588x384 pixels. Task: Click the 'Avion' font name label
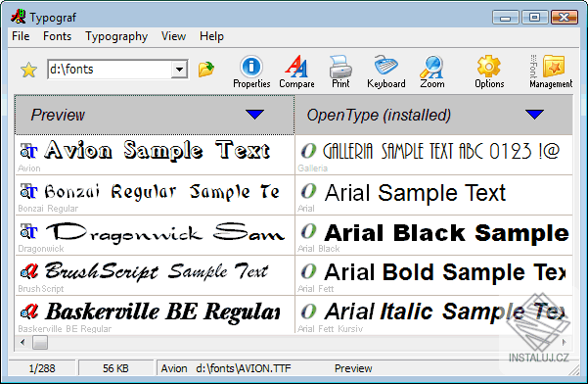pos(29,168)
